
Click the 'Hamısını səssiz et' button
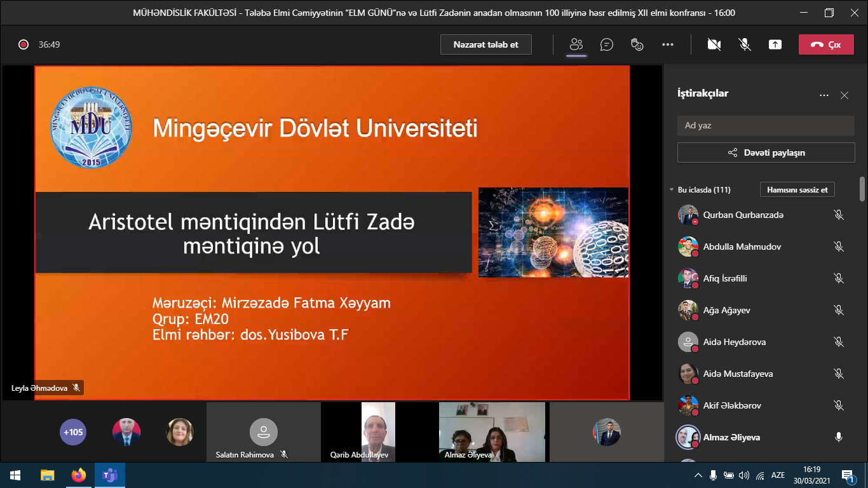coord(797,189)
